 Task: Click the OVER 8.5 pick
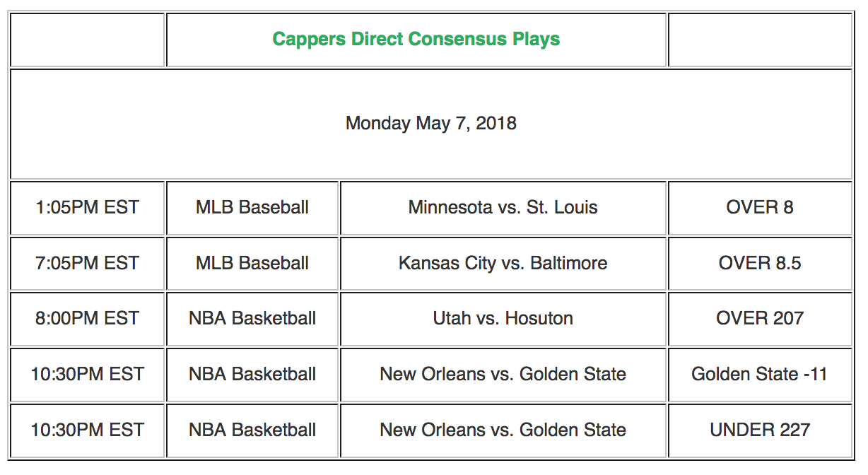coord(760,264)
